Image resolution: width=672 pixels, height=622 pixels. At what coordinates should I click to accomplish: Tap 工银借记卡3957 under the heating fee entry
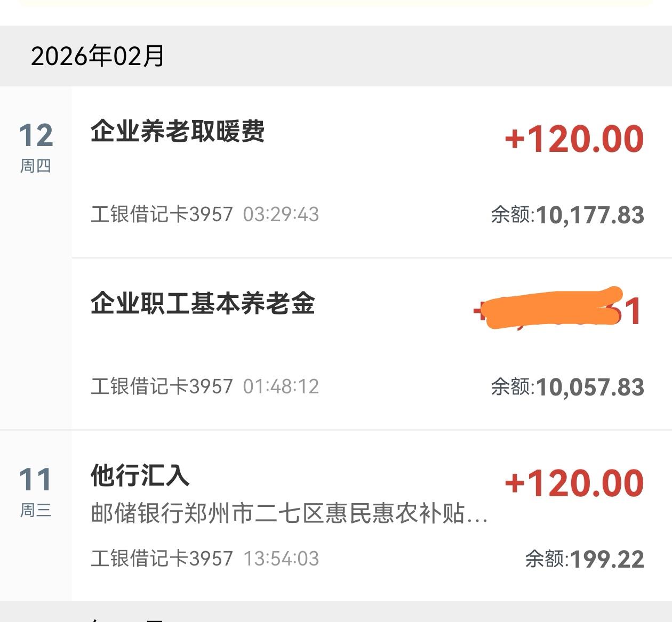tap(161, 213)
